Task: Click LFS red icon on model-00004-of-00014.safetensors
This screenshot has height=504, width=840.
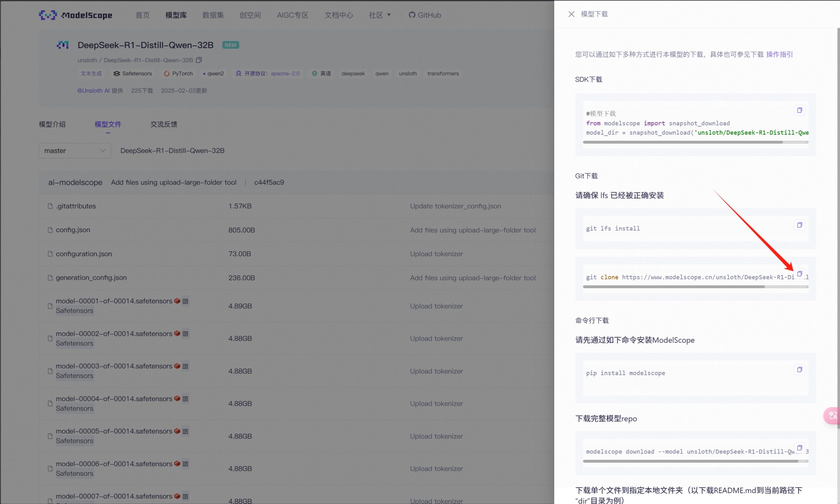Action: 177,398
